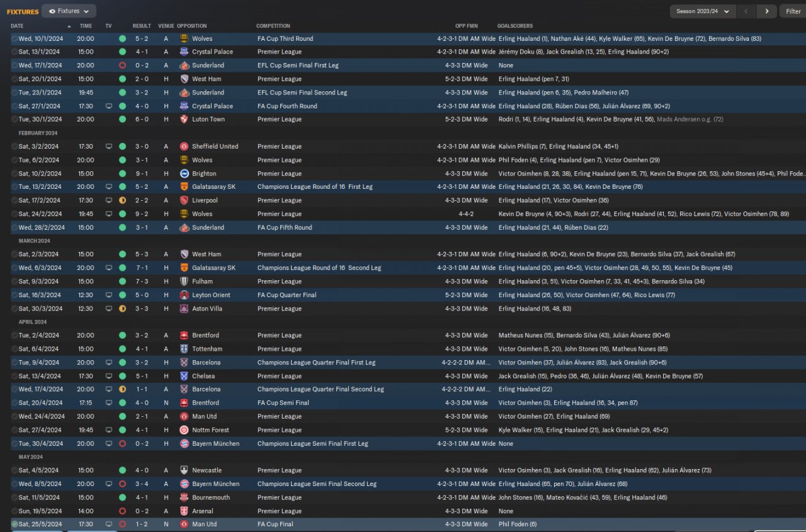The width and height of the screenshot is (806, 532).
Task: Click the Newcastle club badge
Action: coord(184,470)
